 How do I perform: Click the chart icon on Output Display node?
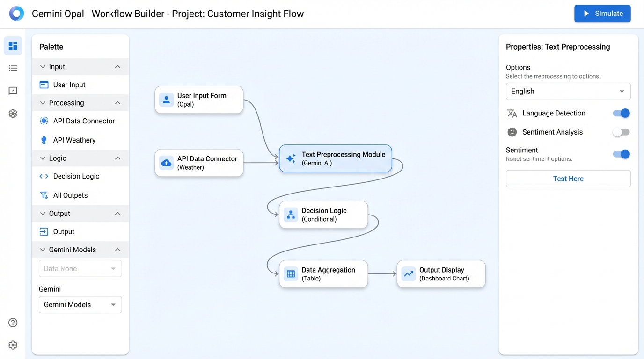point(409,274)
